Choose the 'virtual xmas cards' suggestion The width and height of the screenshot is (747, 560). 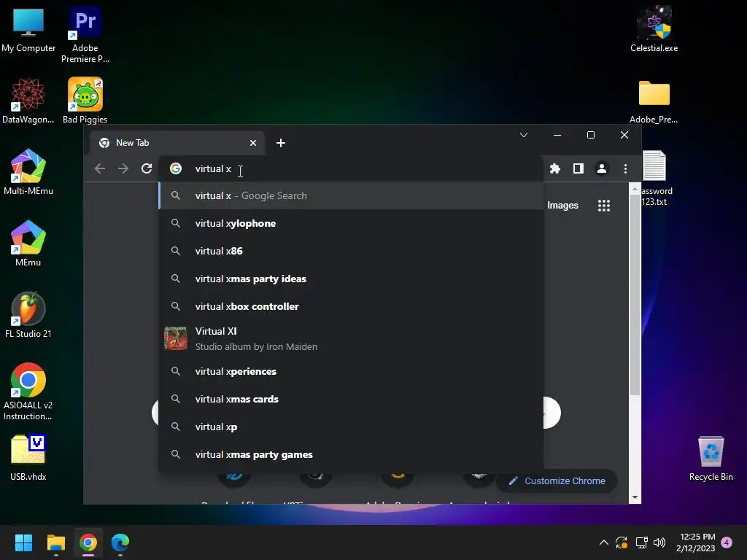[351, 399]
